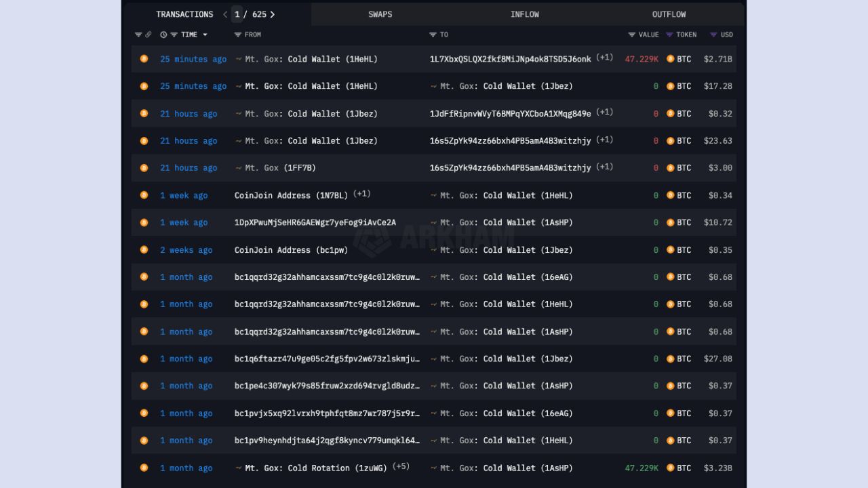Click the BTC token in the $0.35 row
The width and height of the screenshot is (868, 488).
coord(679,250)
